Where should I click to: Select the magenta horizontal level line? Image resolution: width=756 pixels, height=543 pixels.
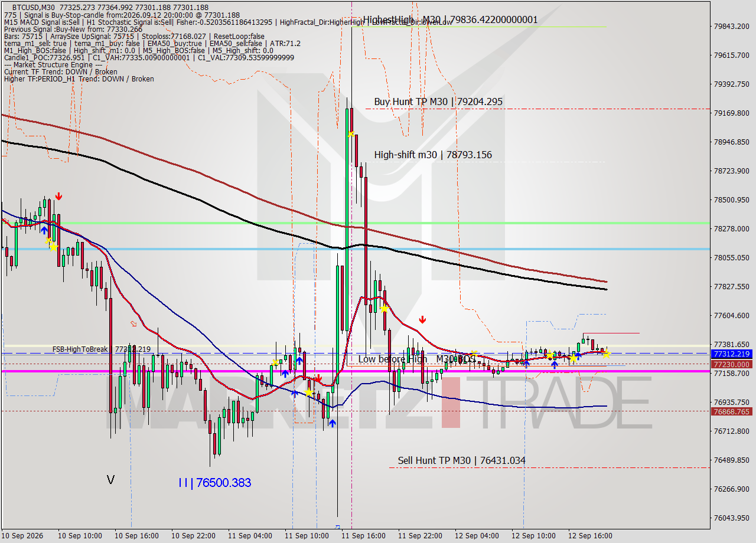pos(354,371)
